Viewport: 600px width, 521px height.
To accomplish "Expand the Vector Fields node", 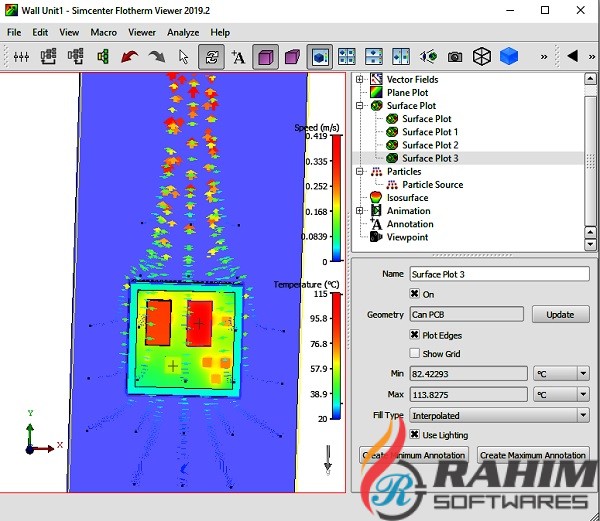I will pyautogui.click(x=359, y=79).
